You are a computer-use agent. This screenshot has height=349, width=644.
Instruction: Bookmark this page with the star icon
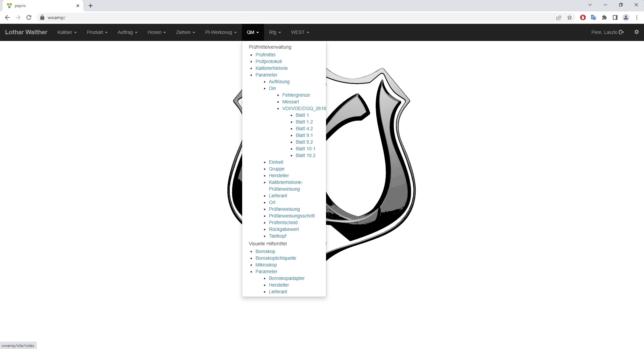(570, 17)
